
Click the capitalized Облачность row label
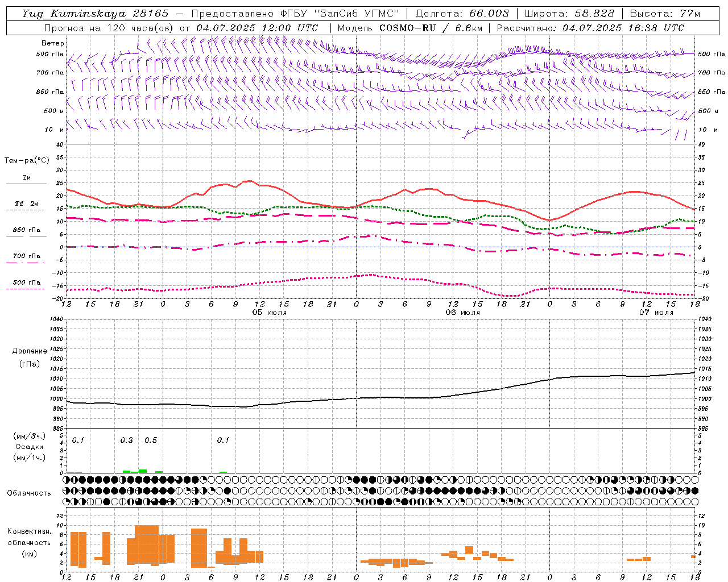click(x=29, y=493)
